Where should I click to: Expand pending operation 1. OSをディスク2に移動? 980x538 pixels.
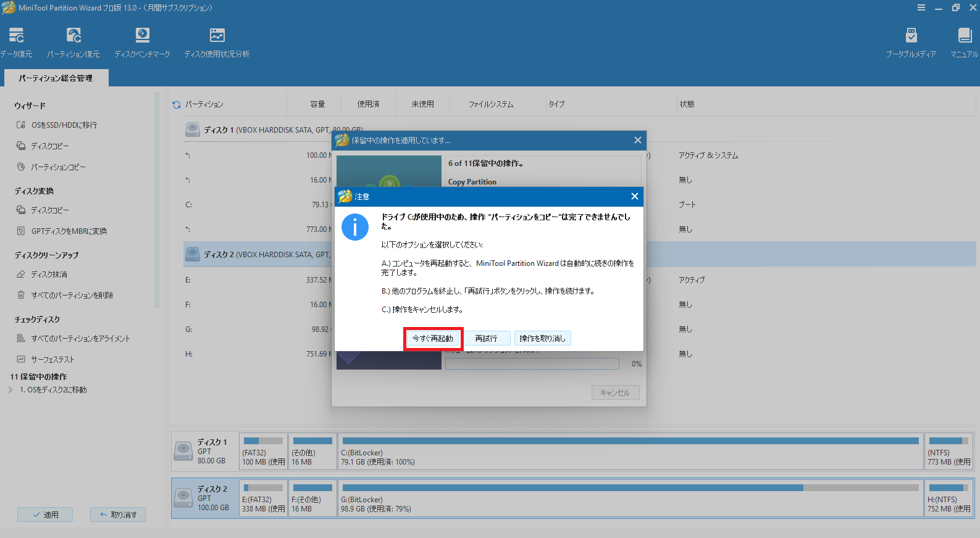point(10,389)
